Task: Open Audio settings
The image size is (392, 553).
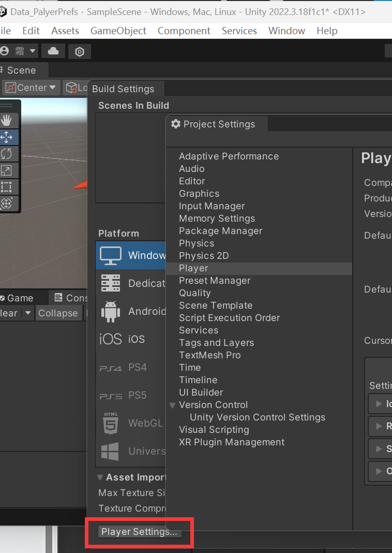Action: pyautogui.click(x=191, y=169)
